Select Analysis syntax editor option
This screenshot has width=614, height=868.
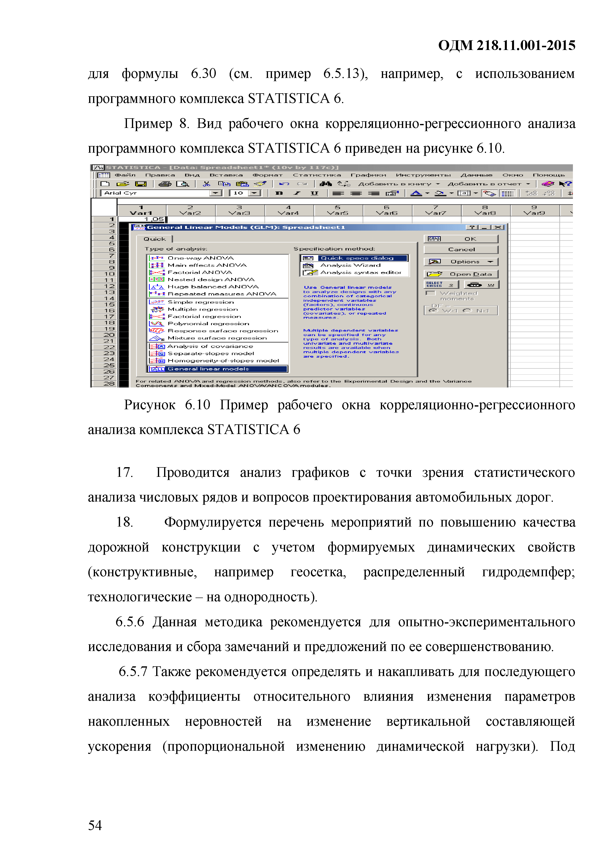pyautogui.click(x=361, y=272)
